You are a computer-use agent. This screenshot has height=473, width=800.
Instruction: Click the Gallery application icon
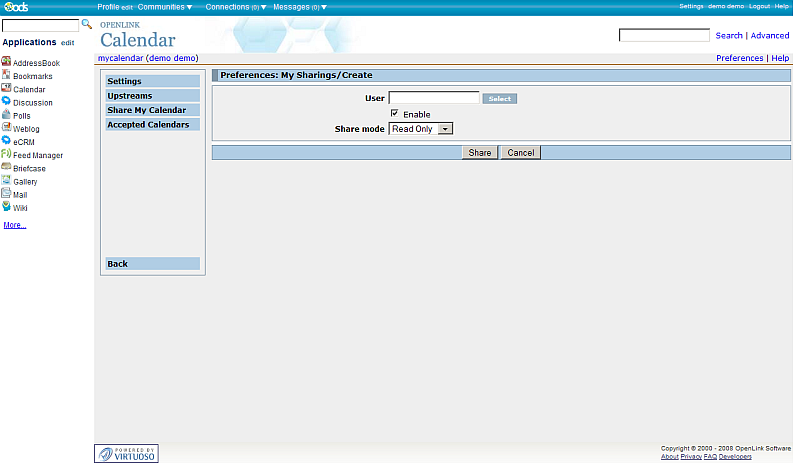point(6,181)
